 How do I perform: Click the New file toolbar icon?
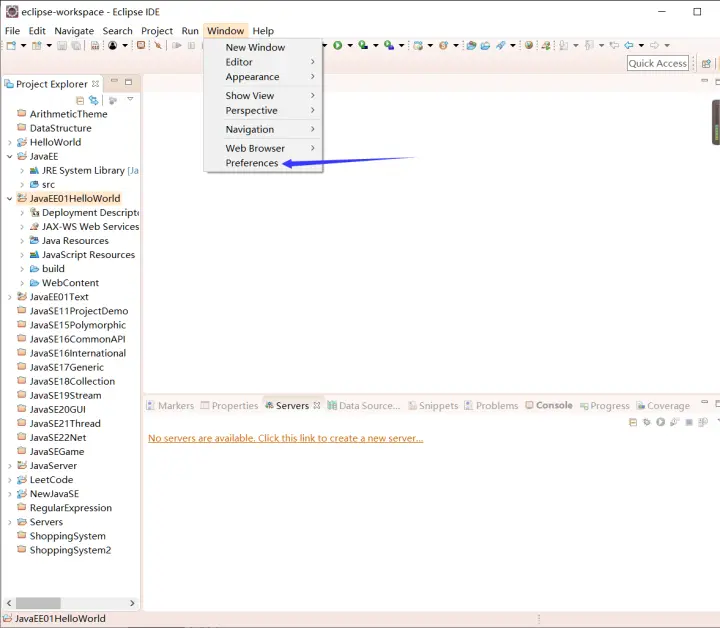pyautogui.click(x=11, y=45)
